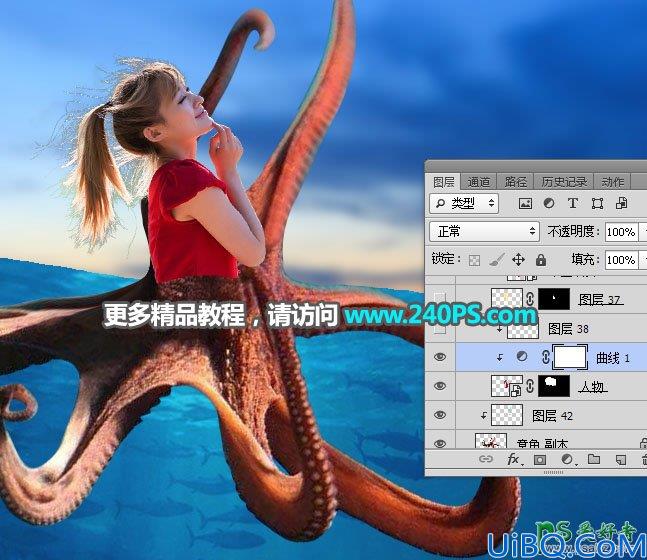Hide the 曲线 1 layer eye
This screenshot has height=560, width=647.
coord(440,357)
